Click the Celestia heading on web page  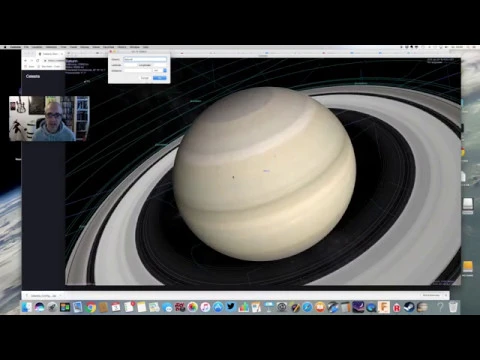click(33, 76)
